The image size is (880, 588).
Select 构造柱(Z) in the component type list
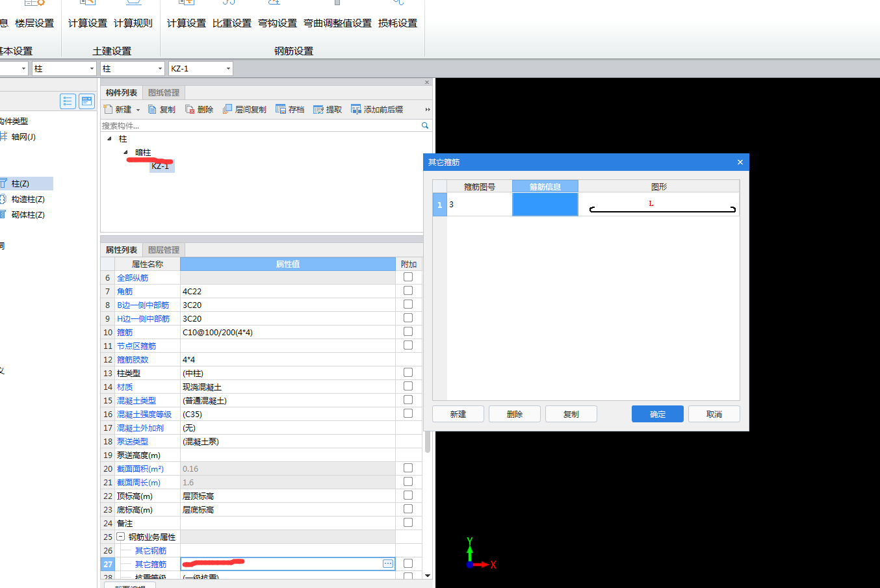pyautogui.click(x=28, y=199)
